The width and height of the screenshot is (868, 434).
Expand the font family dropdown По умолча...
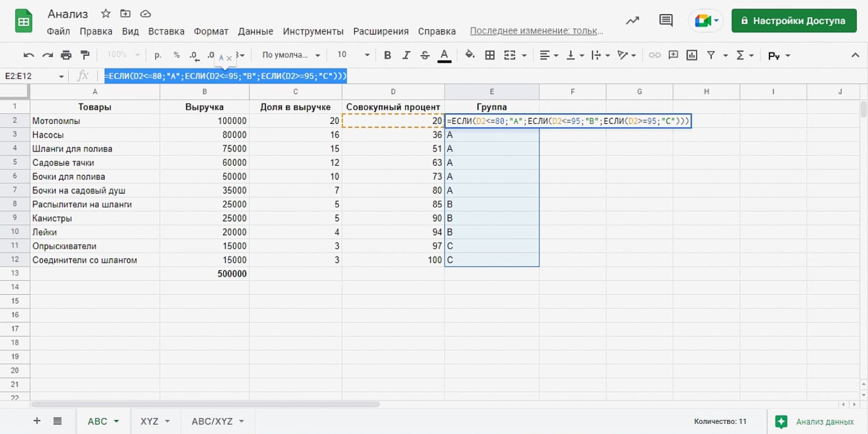(291, 55)
